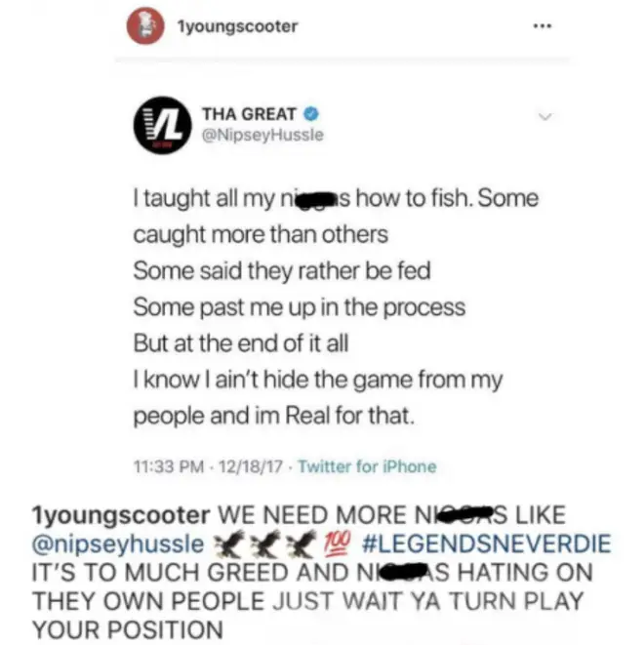The width and height of the screenshot is (644, 645).
Task: Expand the tweet chevron dropdown arrow
Action: coord(544,116)
